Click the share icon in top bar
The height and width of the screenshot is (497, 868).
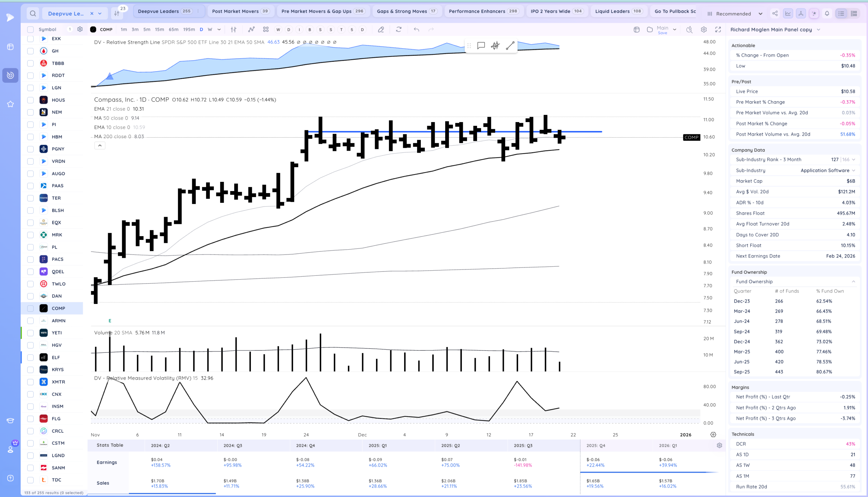pos(775,14)
